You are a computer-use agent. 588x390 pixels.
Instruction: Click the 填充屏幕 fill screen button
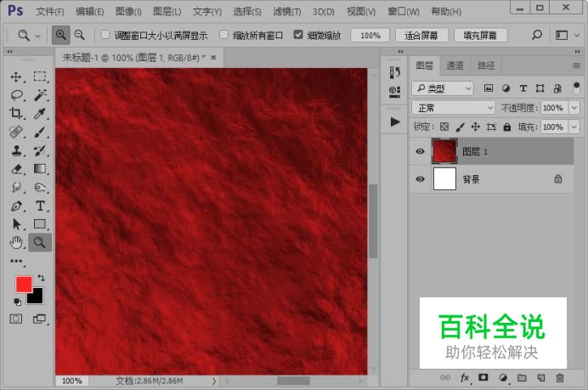(x=480, y=35)
